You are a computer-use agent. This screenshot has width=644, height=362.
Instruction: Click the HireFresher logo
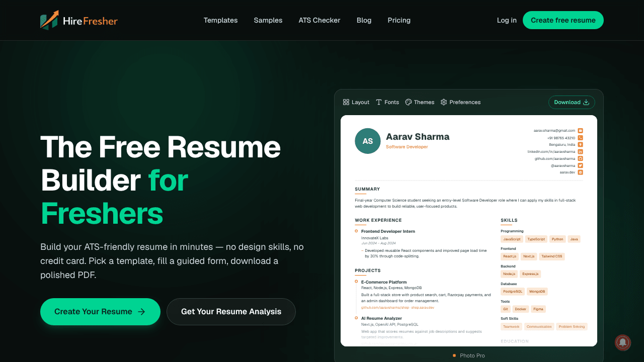(79, 20)
